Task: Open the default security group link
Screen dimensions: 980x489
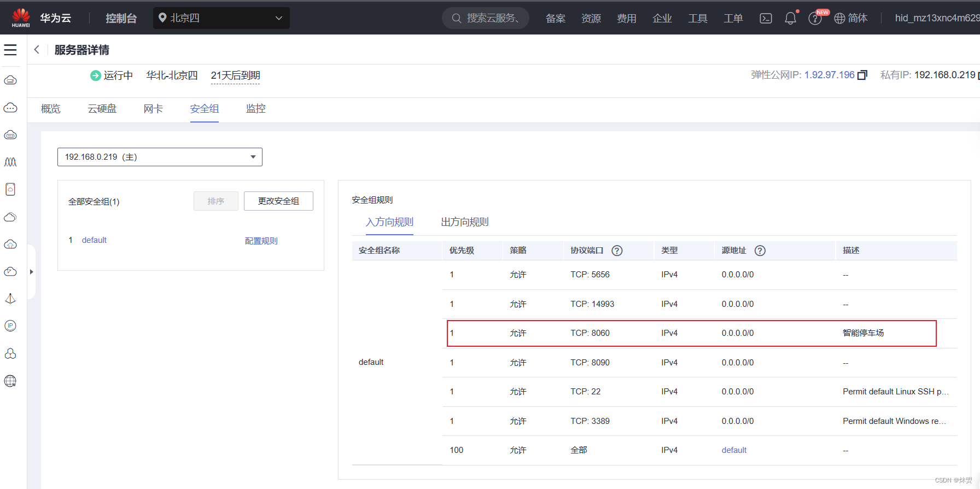Action: (94, 240)
